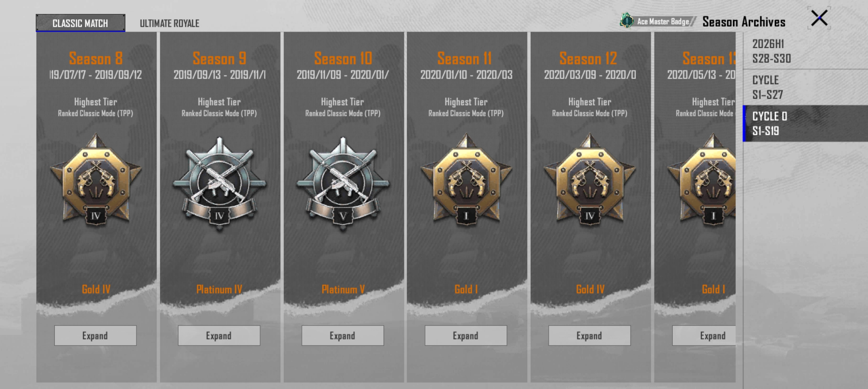Select the Classic Match tab
Screen dimensions: 868x389
[x=80, y=23]
